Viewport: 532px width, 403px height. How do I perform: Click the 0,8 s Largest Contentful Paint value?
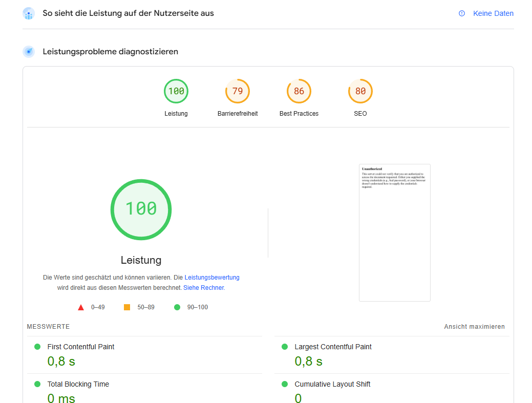point(308,362)
